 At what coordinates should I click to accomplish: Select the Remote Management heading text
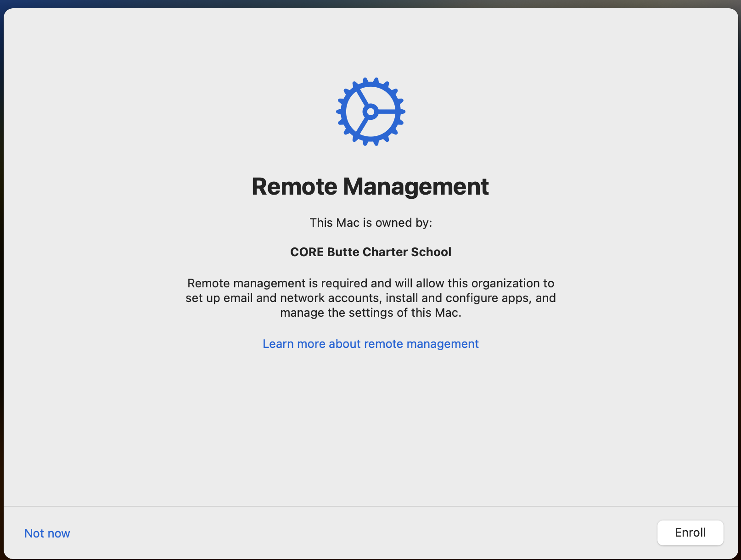point(370,186)
